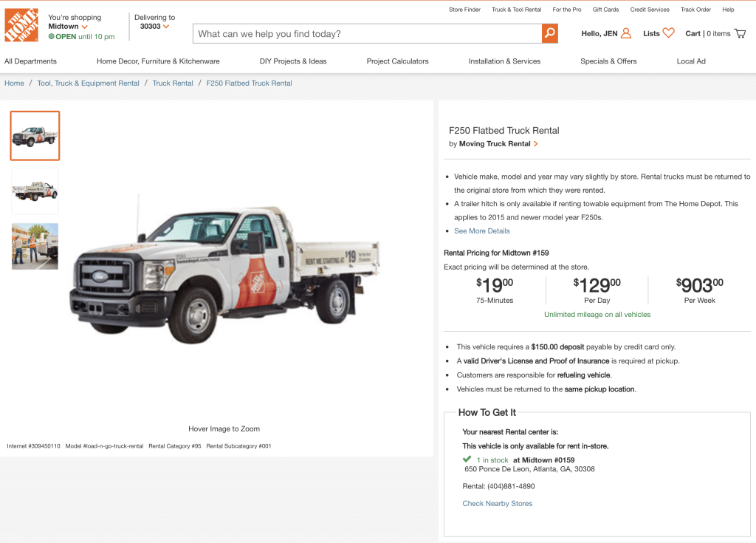
Task: Open the account person icon
Action: pos(626,33)
